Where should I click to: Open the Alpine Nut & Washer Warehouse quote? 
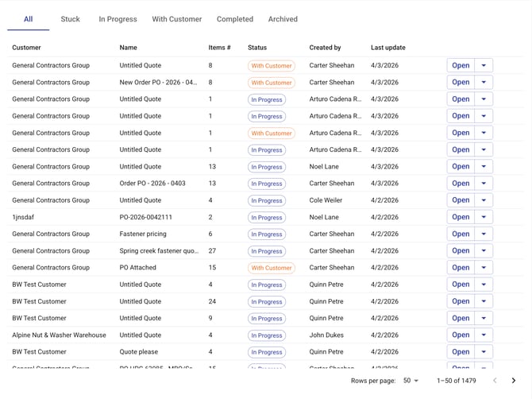pos(461,335)
